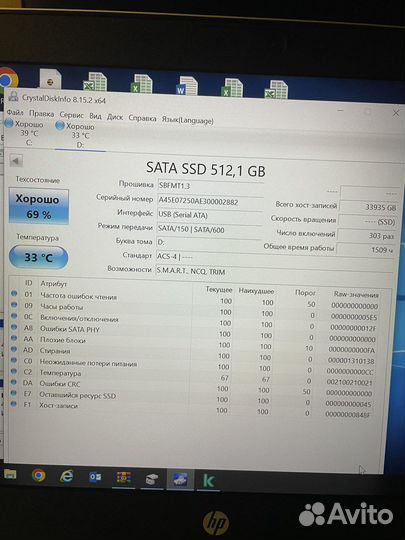This screenshot has width=405, height=540.
Task: Click the rotation rate value (SSD)
Action: coord(367,222)
